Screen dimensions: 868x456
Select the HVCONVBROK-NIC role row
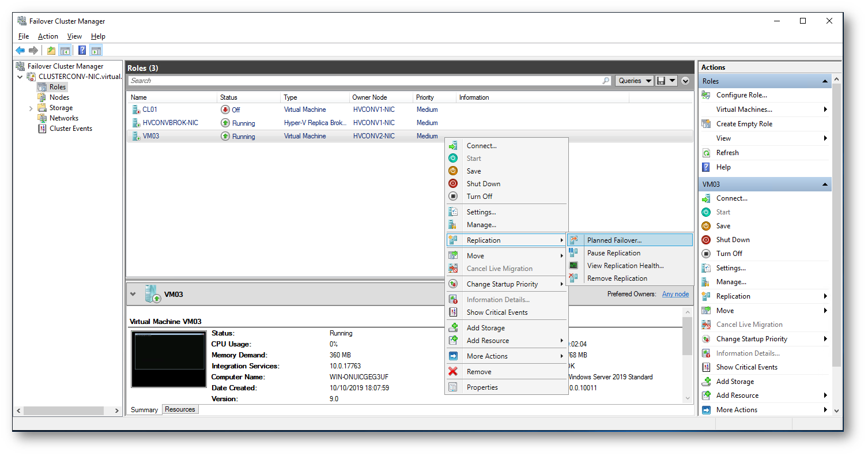tap(409, 123)
